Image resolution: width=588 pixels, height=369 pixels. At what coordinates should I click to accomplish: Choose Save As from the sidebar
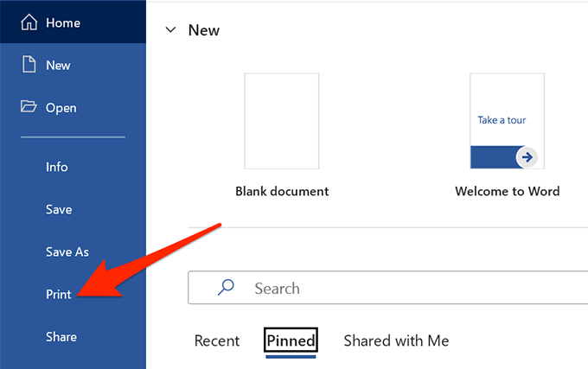point(67,251)
